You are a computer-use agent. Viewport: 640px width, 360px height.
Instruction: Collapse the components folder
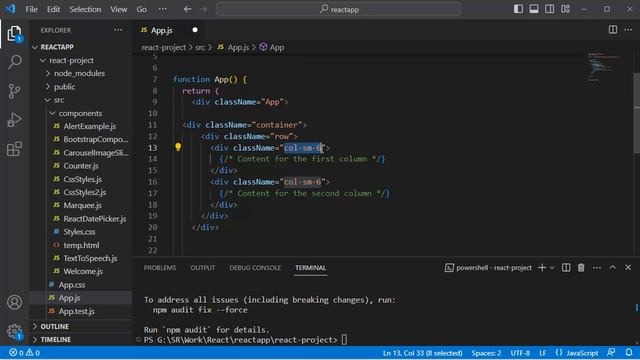[80, 113]
